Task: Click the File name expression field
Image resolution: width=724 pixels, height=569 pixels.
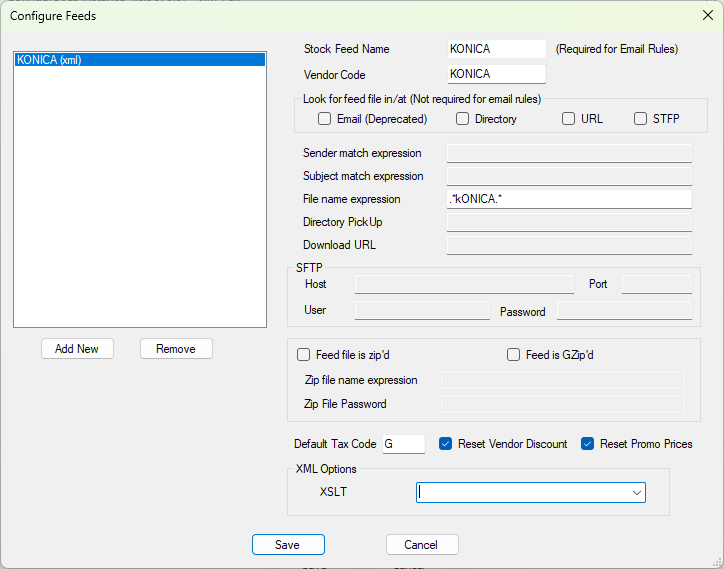Action: [x=569, y=199]
